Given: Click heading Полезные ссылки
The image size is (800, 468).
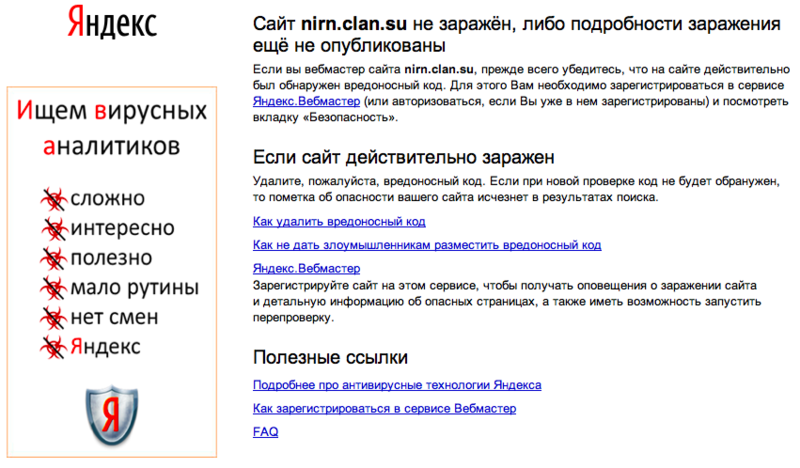Looking at the screenshot, I should click(x=330, y=357).
